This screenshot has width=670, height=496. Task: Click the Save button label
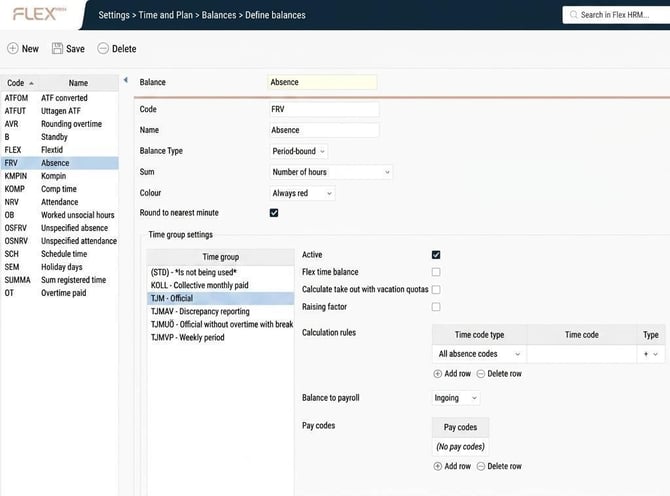[x=75, y=49]
